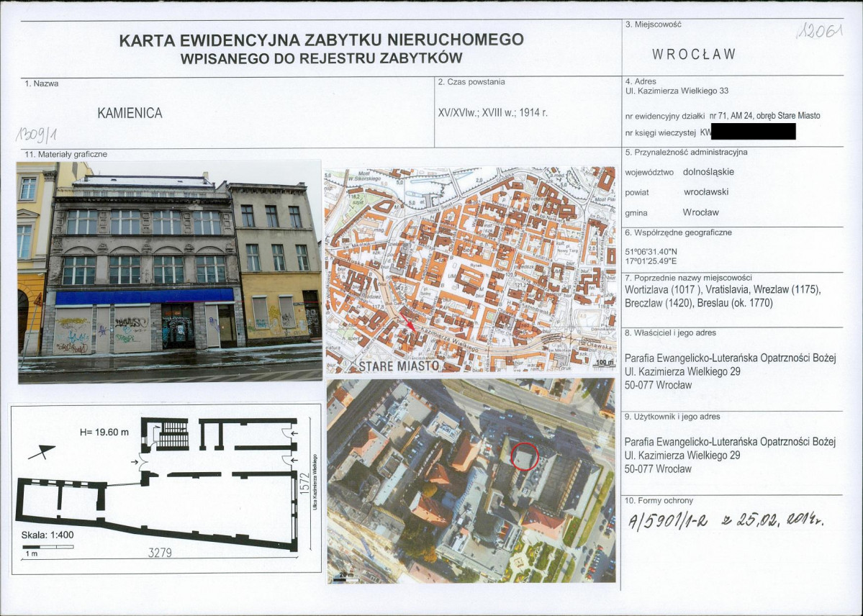The height and width of the screenshot is (616, 863).
Task: Click the north arrow on the floor plan
Action: [42, 452]
